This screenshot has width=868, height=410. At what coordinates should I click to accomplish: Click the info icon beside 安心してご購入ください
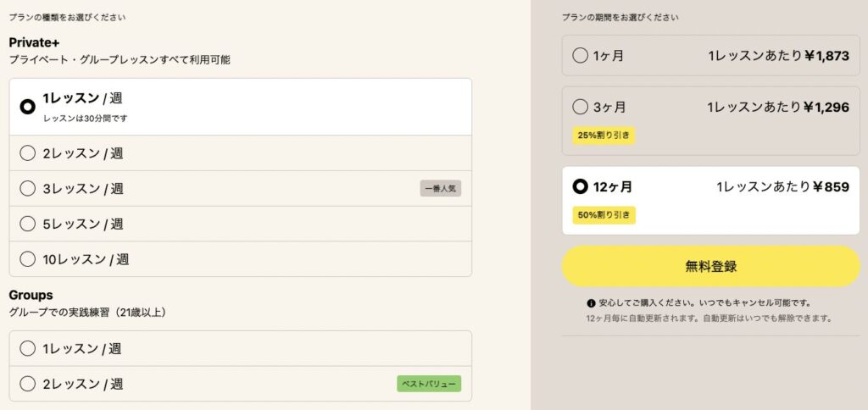pos(591,303)
